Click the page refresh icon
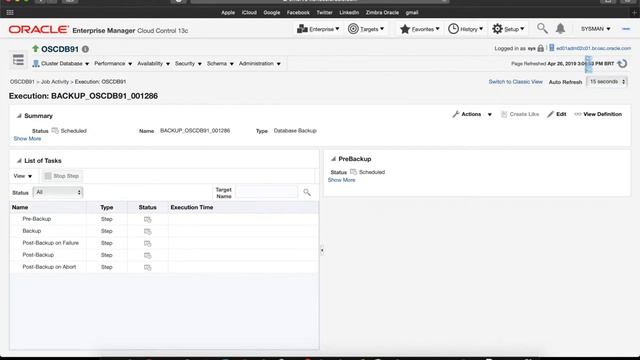This screenshot has height=360, width=640. [x=622, y=64]
